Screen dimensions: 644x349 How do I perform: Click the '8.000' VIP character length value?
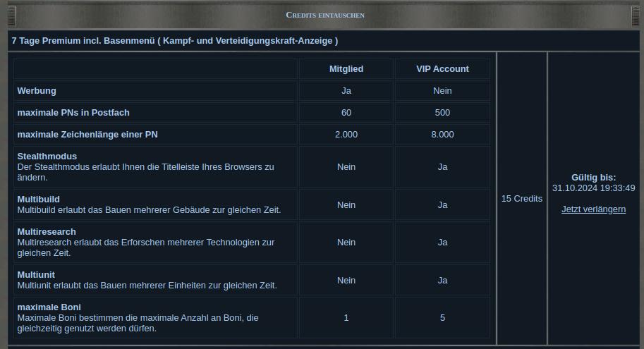coord(442,135)
